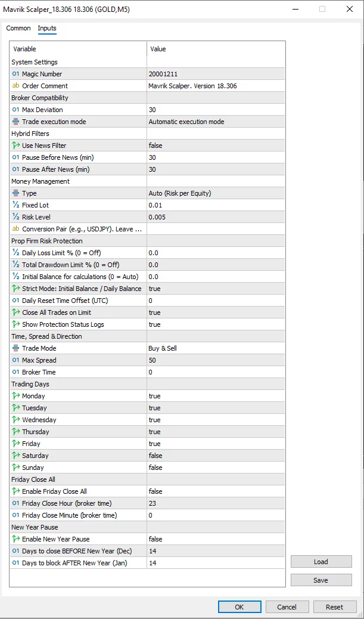Click the boolean icon beside Enable Friday Close All

(15, 491)
